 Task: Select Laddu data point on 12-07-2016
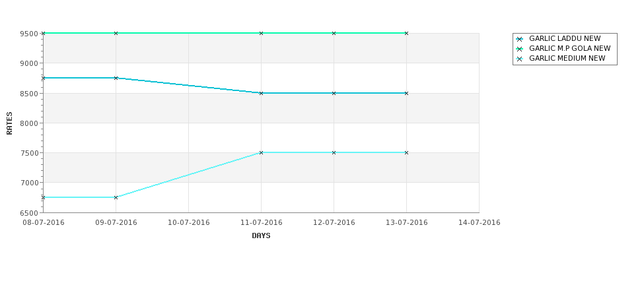334,94
